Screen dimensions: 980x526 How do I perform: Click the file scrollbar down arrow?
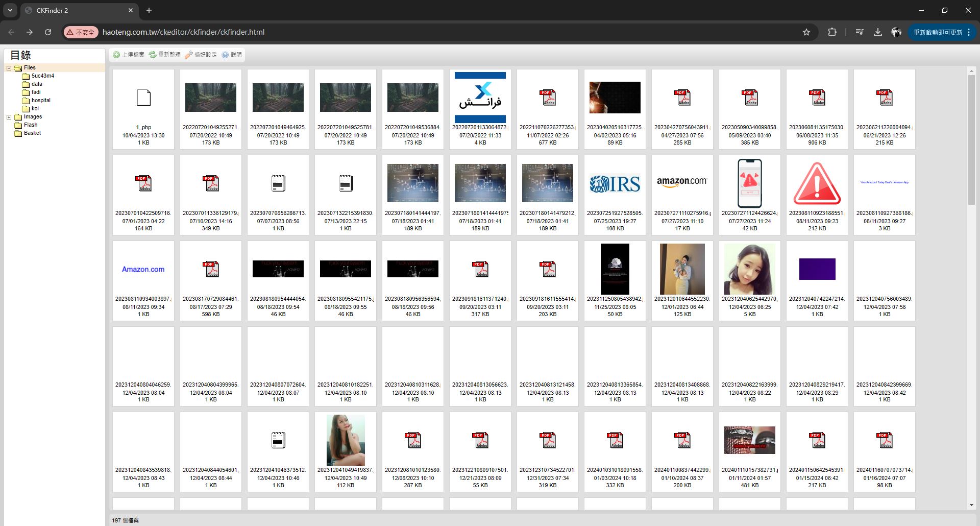coord(971,506)
